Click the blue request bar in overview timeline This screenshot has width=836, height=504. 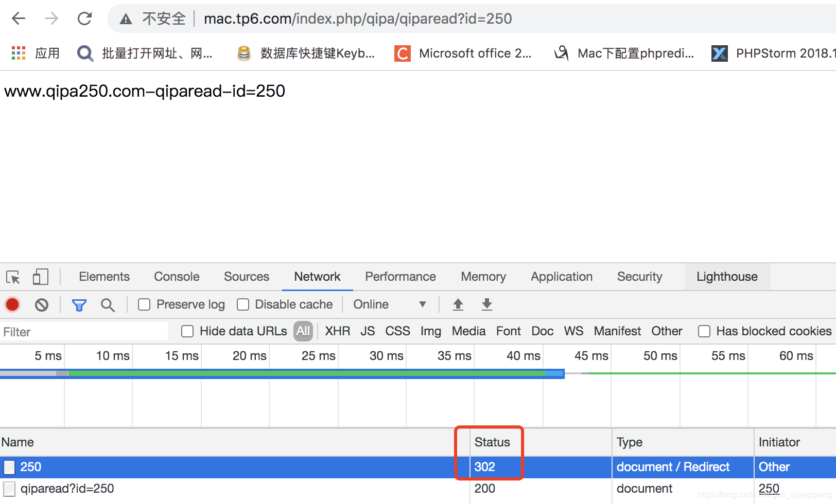282,373
